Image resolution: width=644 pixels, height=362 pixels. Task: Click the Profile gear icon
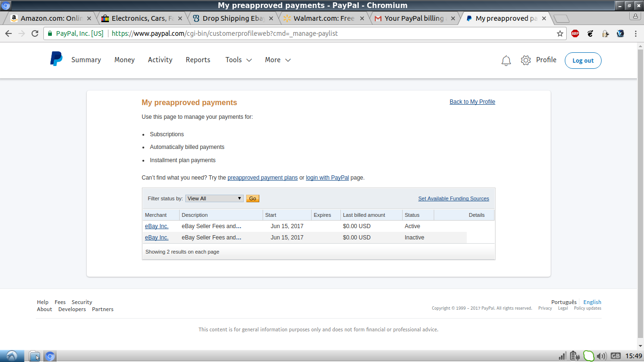pos(526,60)
